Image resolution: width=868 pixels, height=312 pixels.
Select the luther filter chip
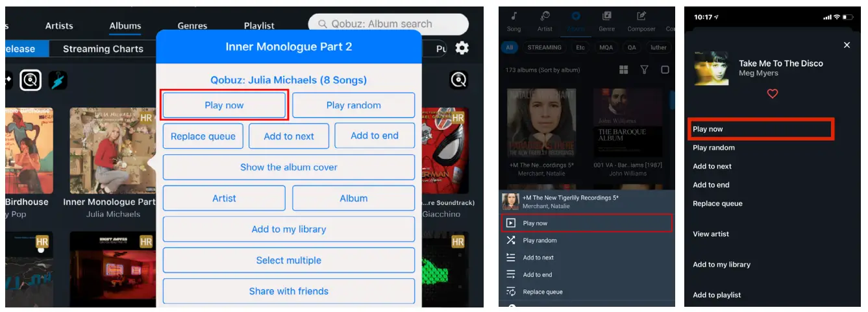click(x=659, y=47)
